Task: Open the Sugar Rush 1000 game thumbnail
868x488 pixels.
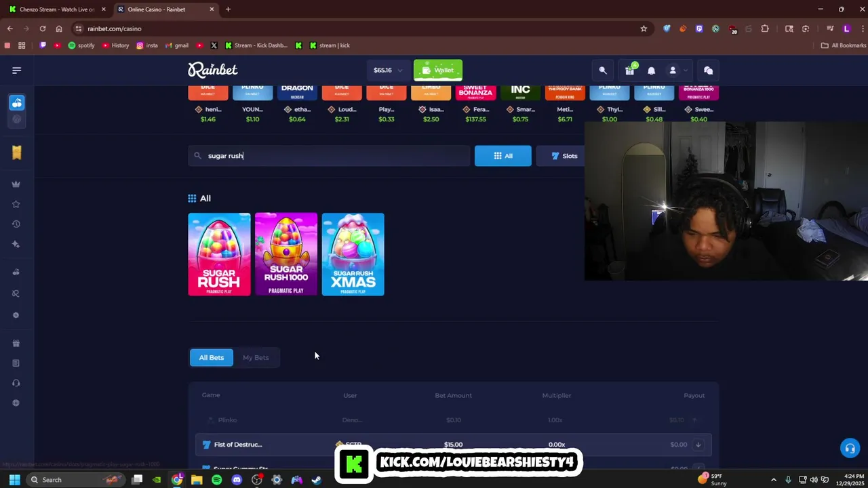Action: (x=286, y=254)
